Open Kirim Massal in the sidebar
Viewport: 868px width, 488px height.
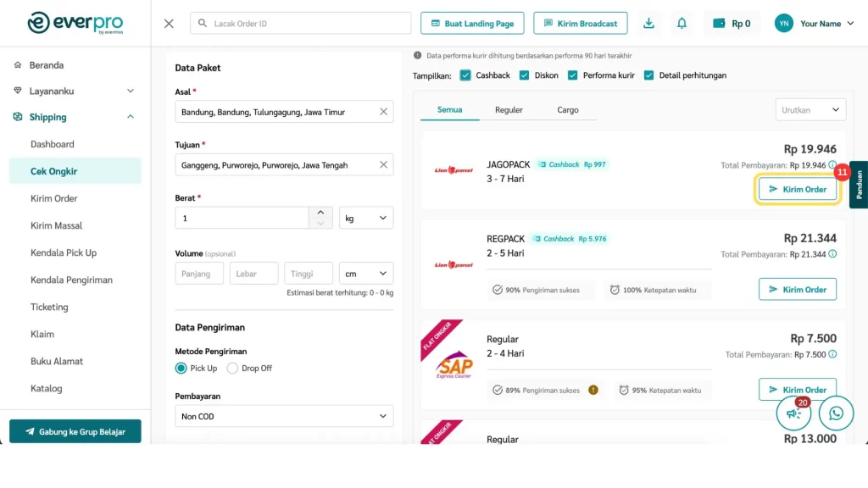click(56, 225)
